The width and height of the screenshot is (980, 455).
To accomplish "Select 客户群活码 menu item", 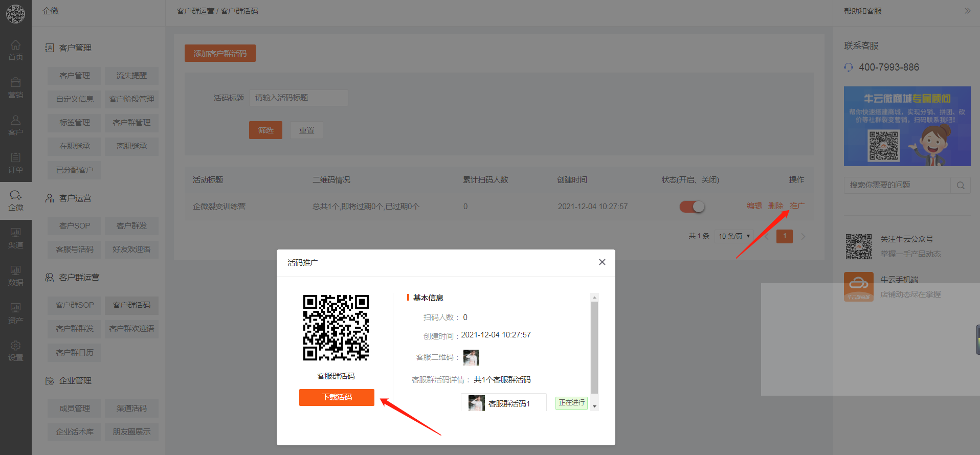I will coord(131,305).
